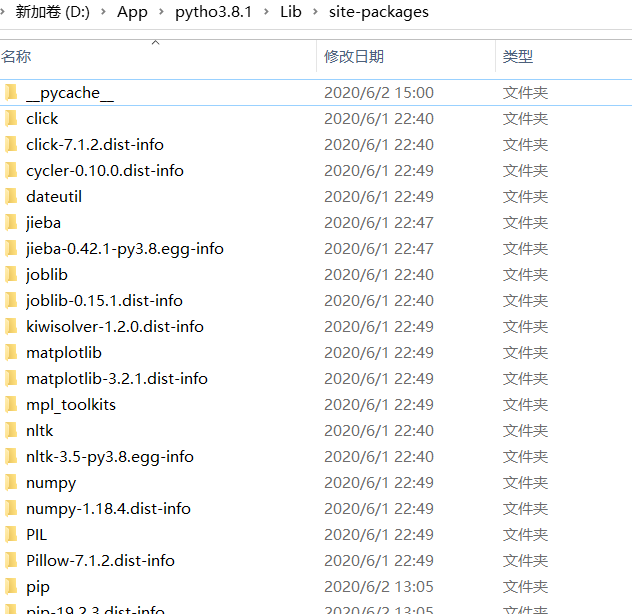
Task: Select kiwisolver-1.2.0.dist-info folder name
Action: coord(115,327)
